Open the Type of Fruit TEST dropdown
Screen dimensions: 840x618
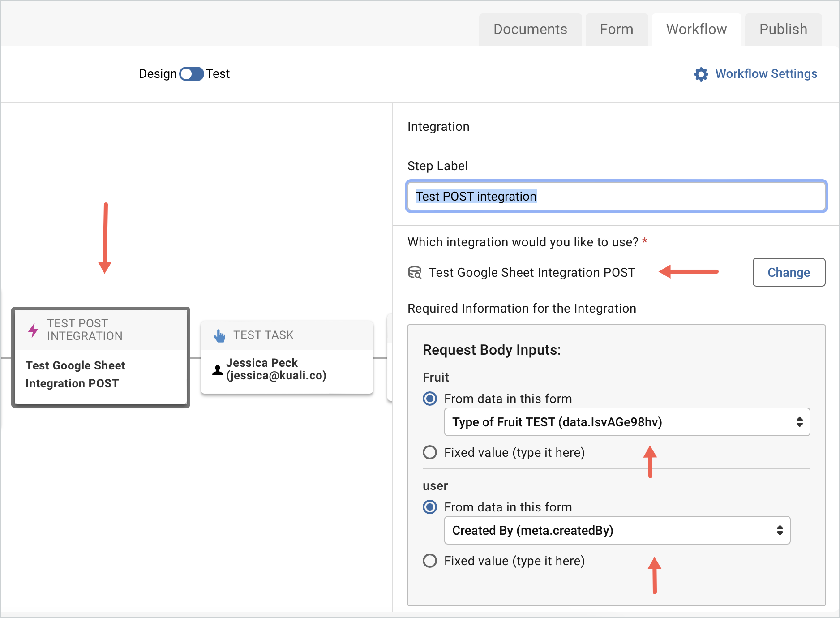point(626,422)
